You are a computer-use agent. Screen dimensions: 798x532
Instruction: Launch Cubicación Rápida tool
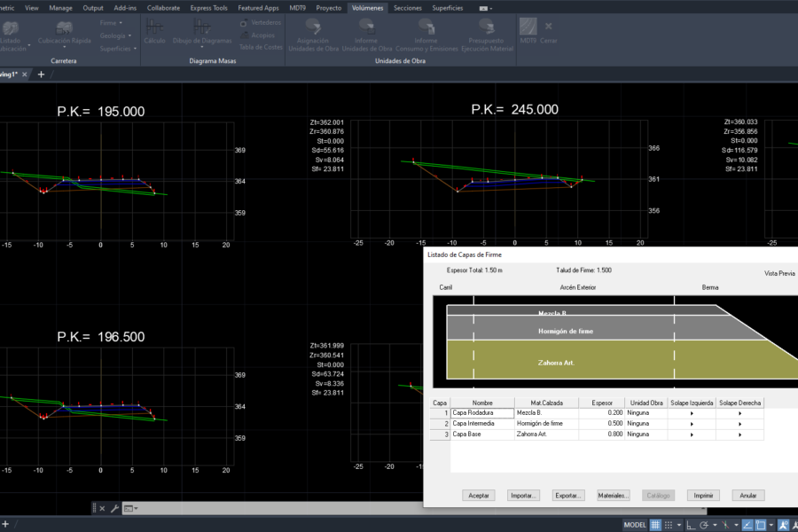point(64,33)
